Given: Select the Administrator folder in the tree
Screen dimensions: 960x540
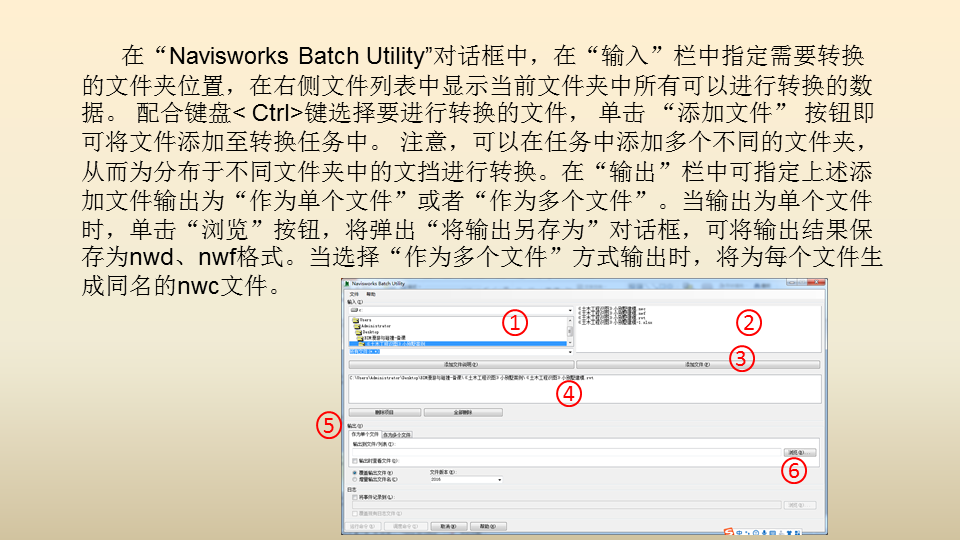Looking at the screenshot, I should point(372,326).
